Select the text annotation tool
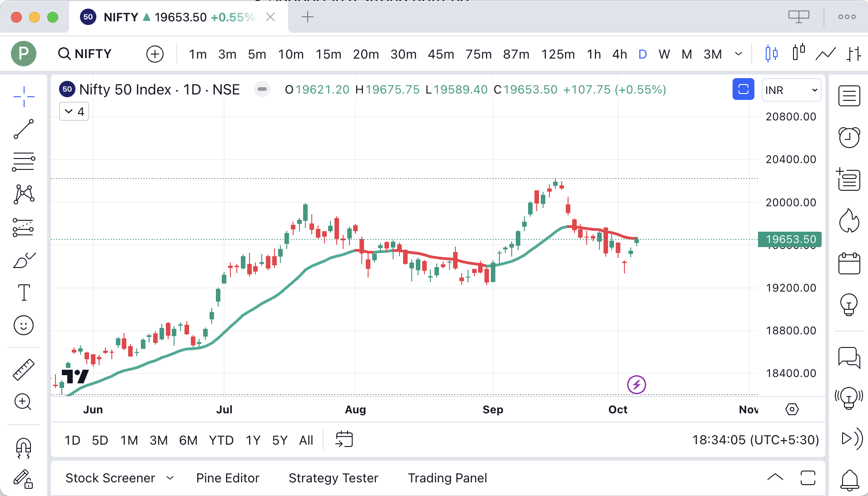The image size is (868, 496). point(24,293)
